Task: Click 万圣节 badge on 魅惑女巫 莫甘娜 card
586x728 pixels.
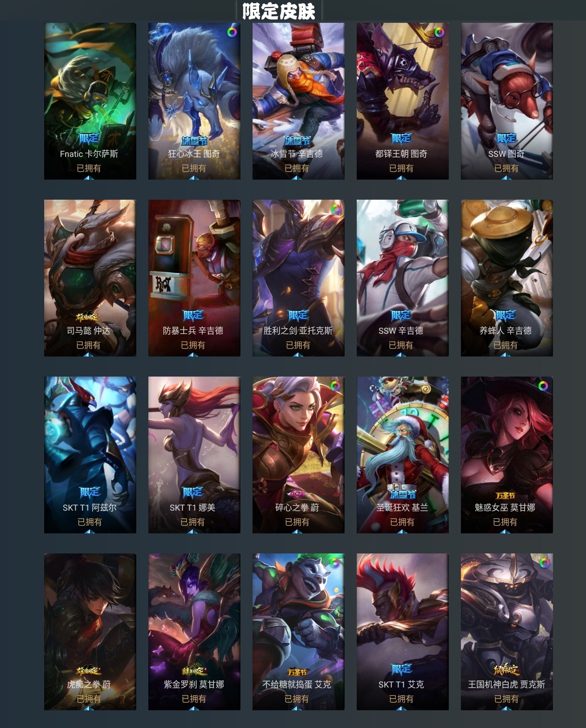Action: point(506,495)
